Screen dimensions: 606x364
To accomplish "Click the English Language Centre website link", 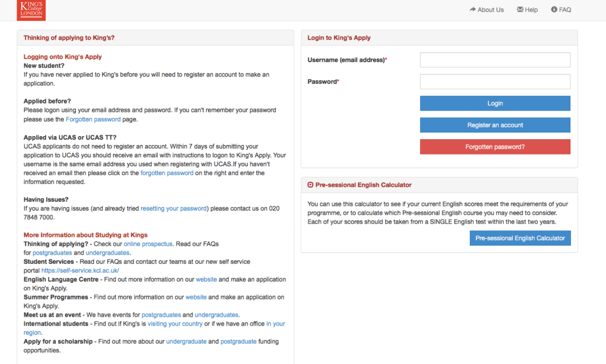I will [206, 279].
